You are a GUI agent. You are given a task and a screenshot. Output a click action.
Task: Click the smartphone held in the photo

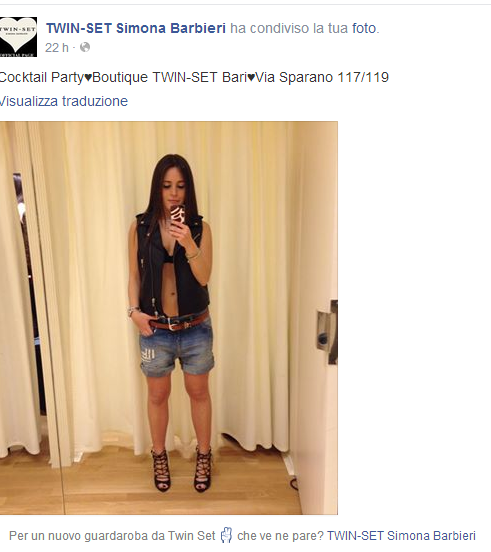(x=177, y=214)
